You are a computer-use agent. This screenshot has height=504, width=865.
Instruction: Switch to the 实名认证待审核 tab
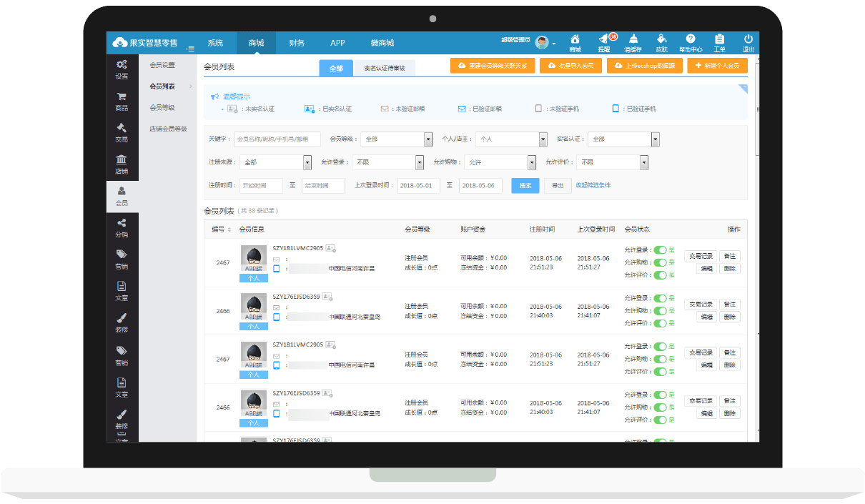pos(385,68)
